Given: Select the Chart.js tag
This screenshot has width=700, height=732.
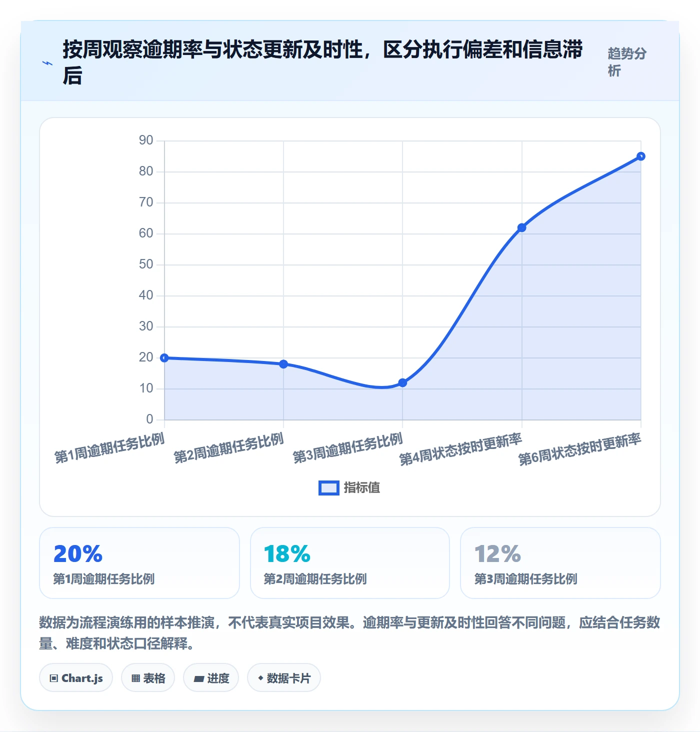Looking at the screenshot, I should click(x=76, y=678).
